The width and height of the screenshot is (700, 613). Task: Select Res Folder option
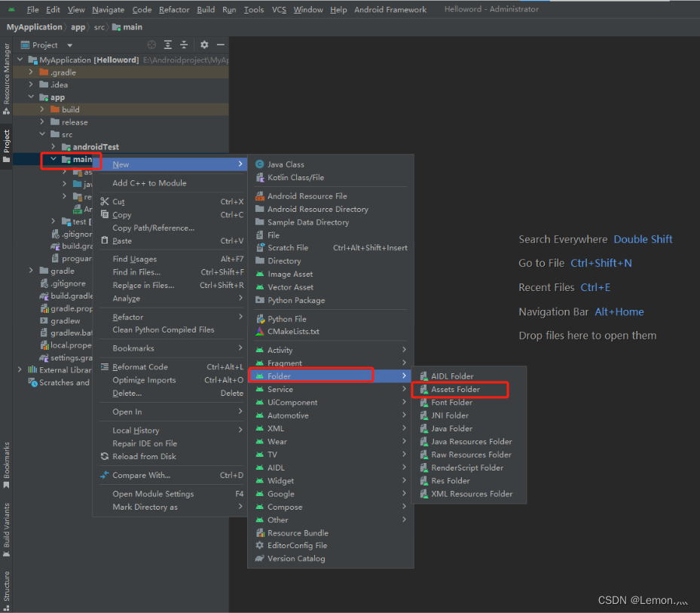click(x=469, y=481)
